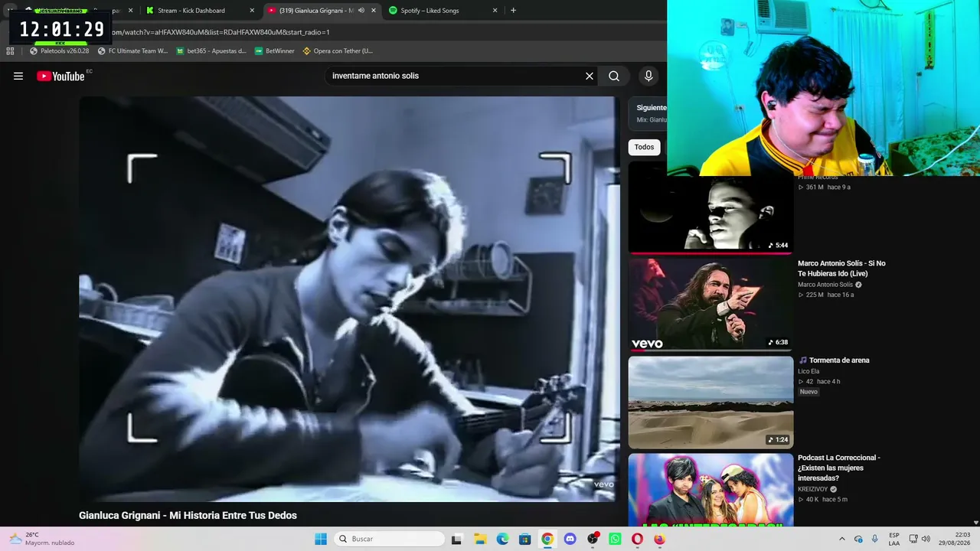Open Firefox from the taskbar
Screen dimensions: 980x551
660,539
